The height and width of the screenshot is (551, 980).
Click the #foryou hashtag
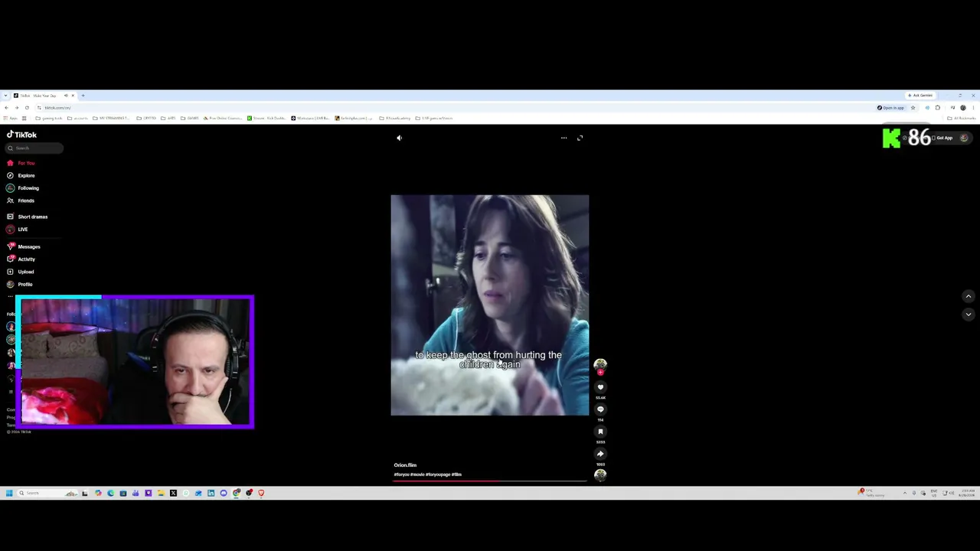click(401, 474)
